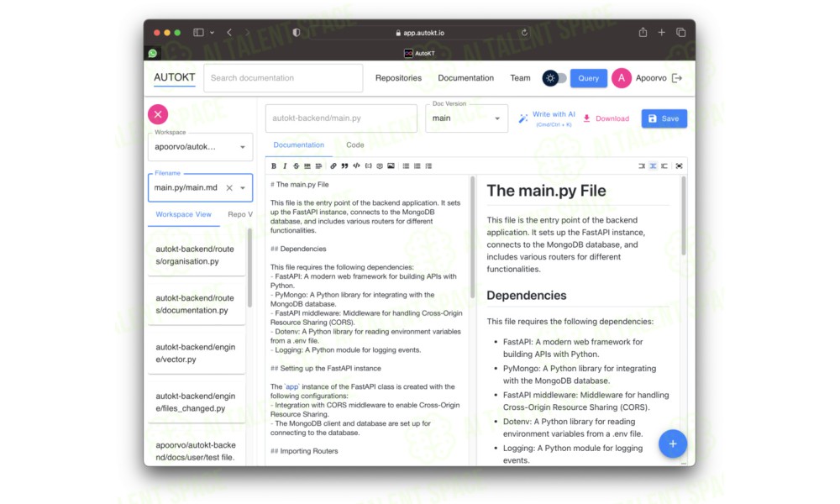
Task: Close sidebar with the pink X button
Action: (x=158, y=114)
